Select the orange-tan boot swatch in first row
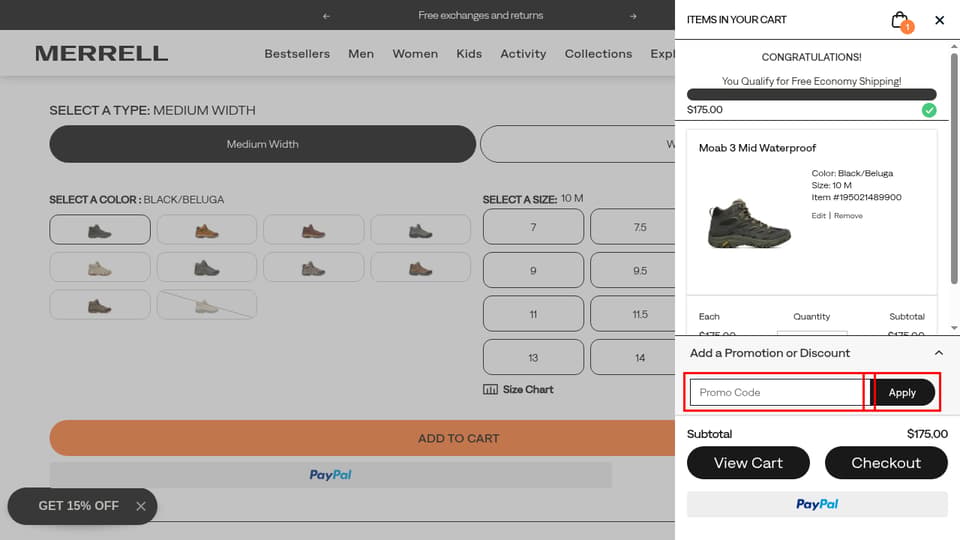Image resolution: width=960 pixels, height=540 pixels. [207, 230]
